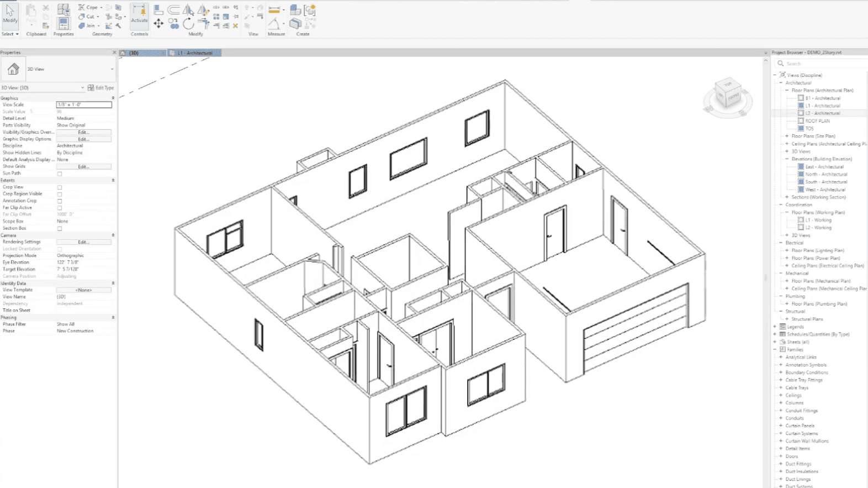Viewport: 868px width, 488px height.
Task: Activate the Controls pin button
Action: pos(139,16)
